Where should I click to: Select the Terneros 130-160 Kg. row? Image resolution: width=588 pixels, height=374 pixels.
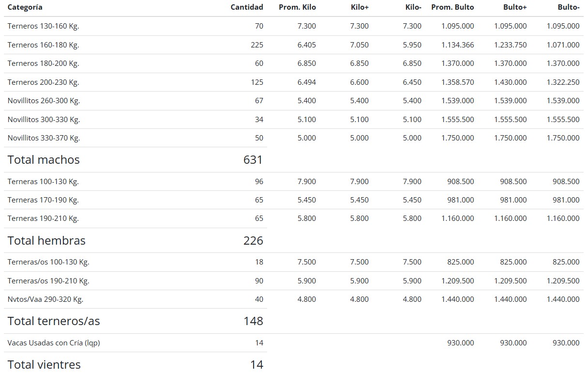click(x=43, y=26)
